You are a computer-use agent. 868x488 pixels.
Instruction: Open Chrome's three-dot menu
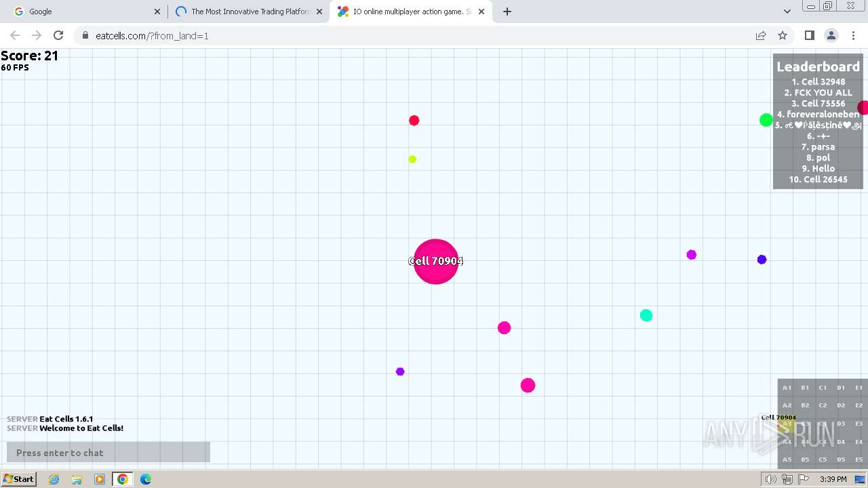coord(853,35)
